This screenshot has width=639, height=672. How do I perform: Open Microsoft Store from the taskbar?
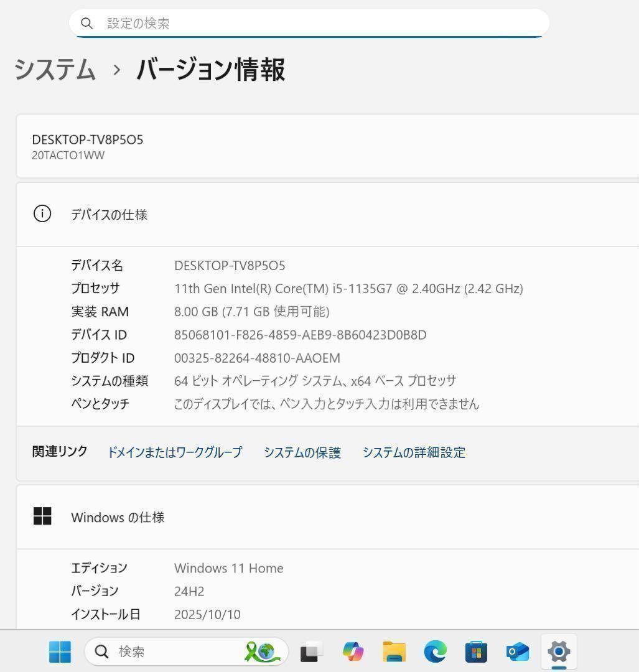tap(475, 651)
